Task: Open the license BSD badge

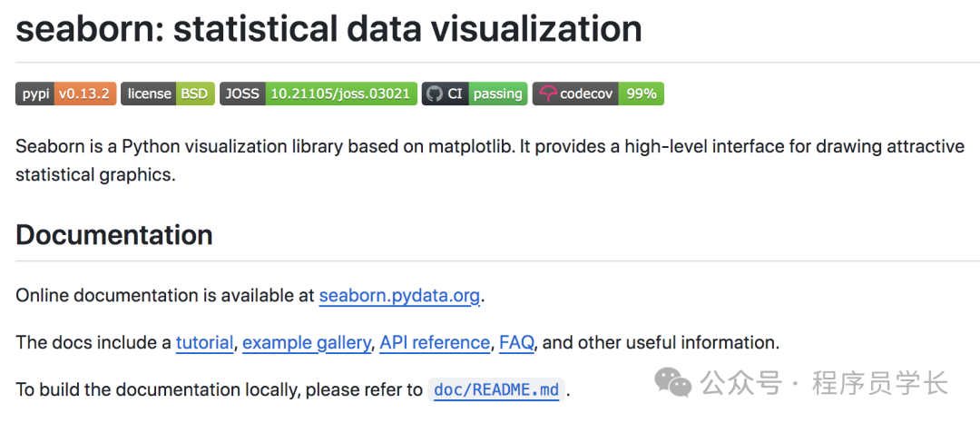Action: point(168,93)
